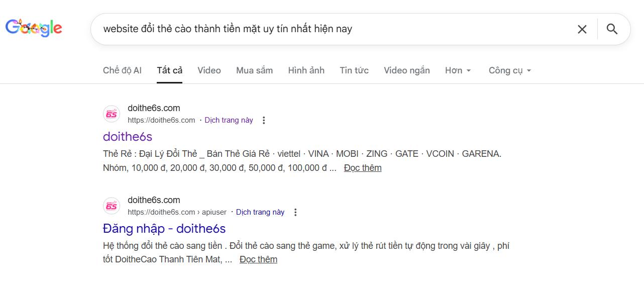Click snippet text starting 'Hệ thống đổi thẻ cào'

tap(306, 253)
